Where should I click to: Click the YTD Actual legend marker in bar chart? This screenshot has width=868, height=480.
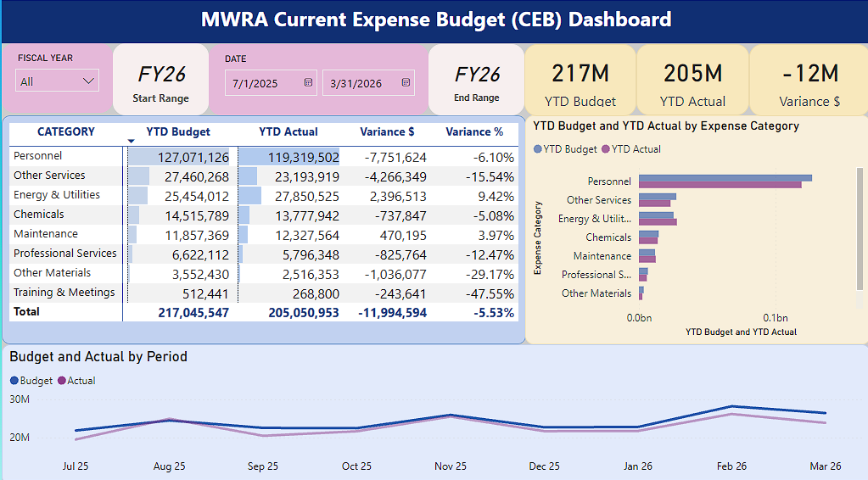606,148
